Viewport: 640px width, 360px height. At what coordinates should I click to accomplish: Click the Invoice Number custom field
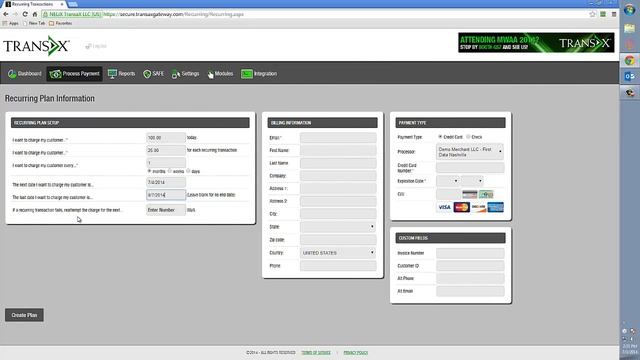470,253
